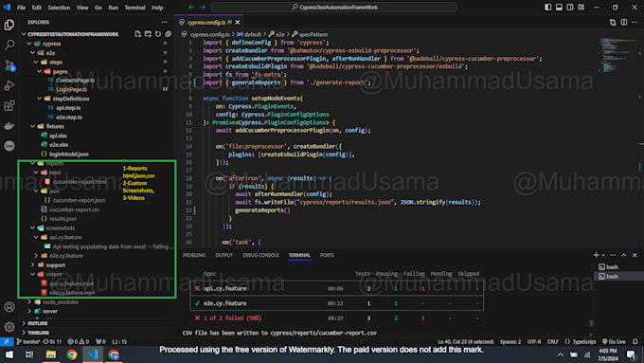Open the Manage gear in activity bar
This screenshot has height=363, width=644.
9,327
